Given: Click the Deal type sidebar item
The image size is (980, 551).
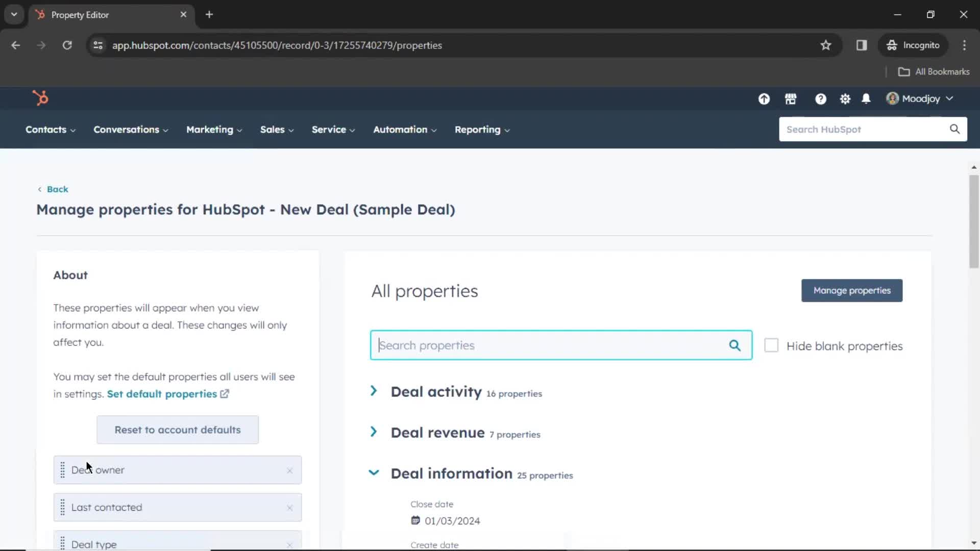Looking at the screenshot, I should (178, 541).
